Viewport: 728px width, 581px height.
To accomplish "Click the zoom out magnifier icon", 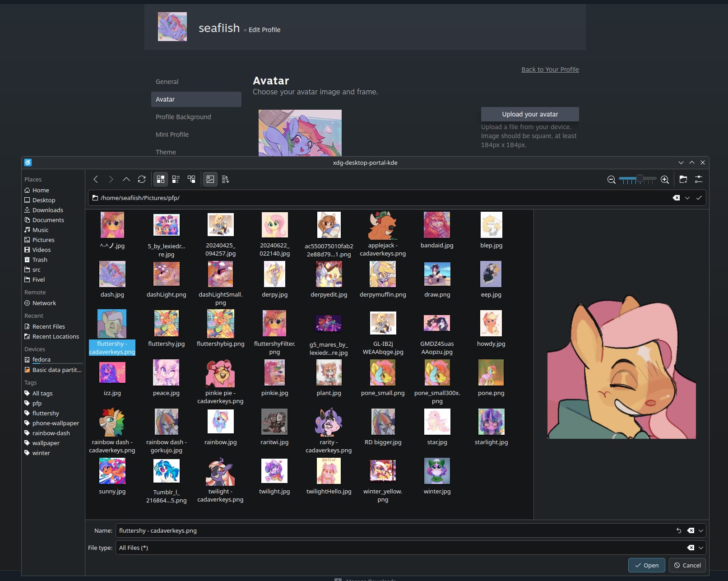I will [611, 180].
